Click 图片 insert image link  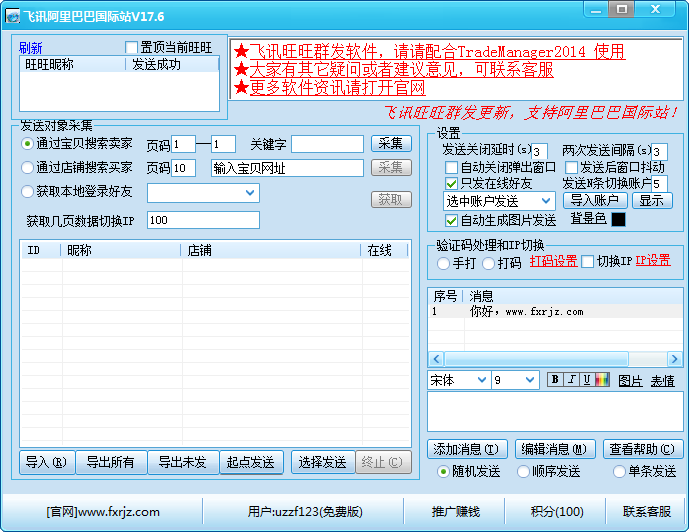coord(631,381)
